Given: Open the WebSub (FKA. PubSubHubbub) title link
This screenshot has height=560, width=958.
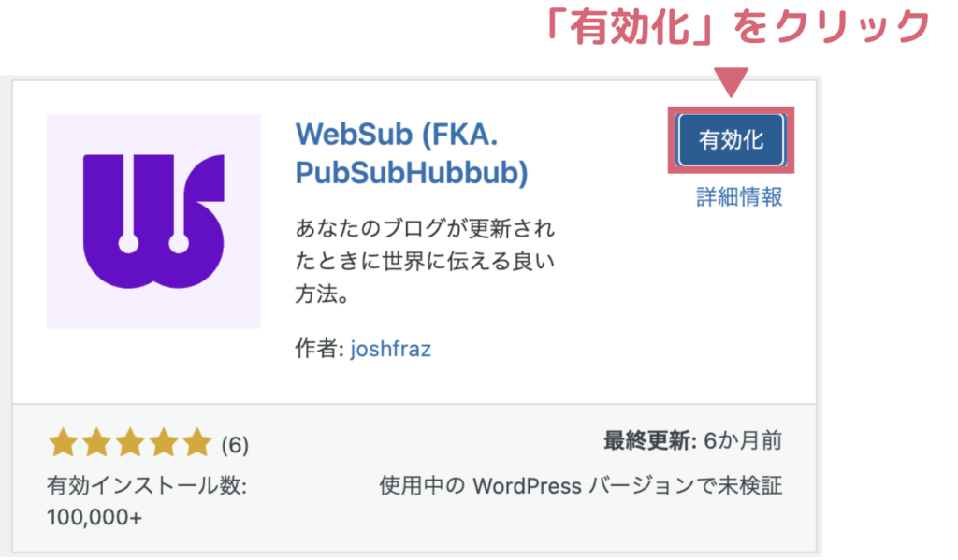Looking at the screenshot, I should pos(412,153).
